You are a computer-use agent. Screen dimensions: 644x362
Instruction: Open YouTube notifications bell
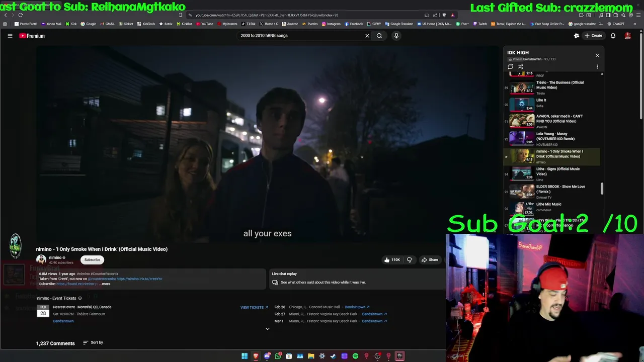(613, 36)
